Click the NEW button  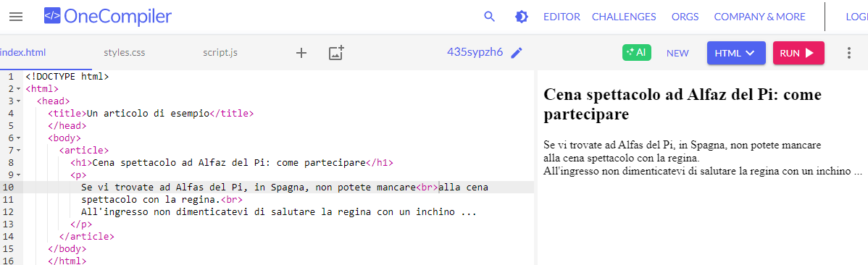[677, 53]
